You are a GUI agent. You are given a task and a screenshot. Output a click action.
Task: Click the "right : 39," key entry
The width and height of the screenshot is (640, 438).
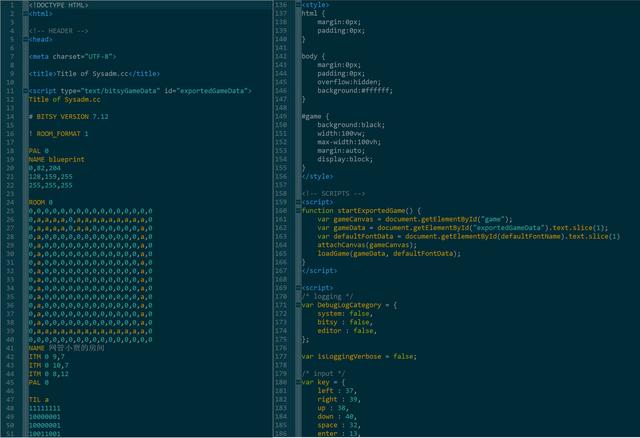point(339,399)
